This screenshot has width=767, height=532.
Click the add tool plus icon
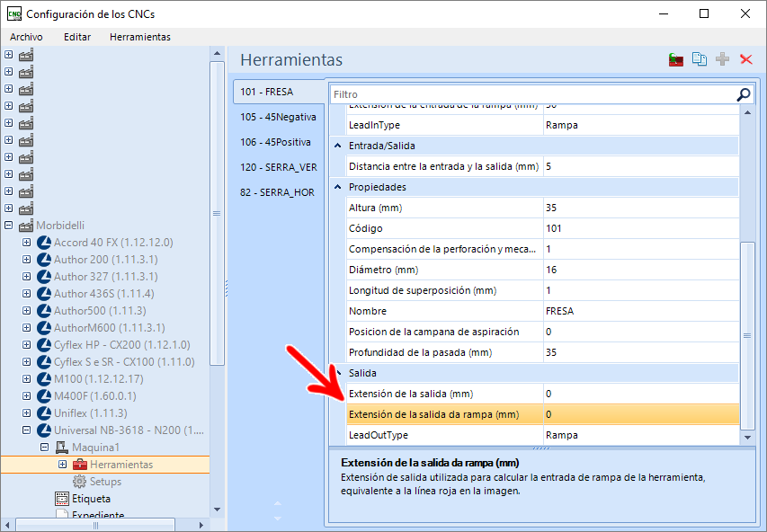point(722,59)
